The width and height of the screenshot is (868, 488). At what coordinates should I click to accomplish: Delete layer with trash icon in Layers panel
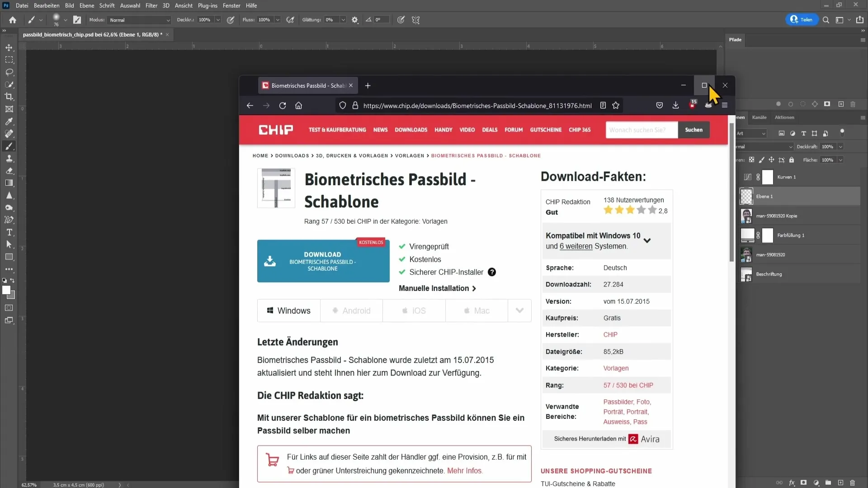pos(853,483)
